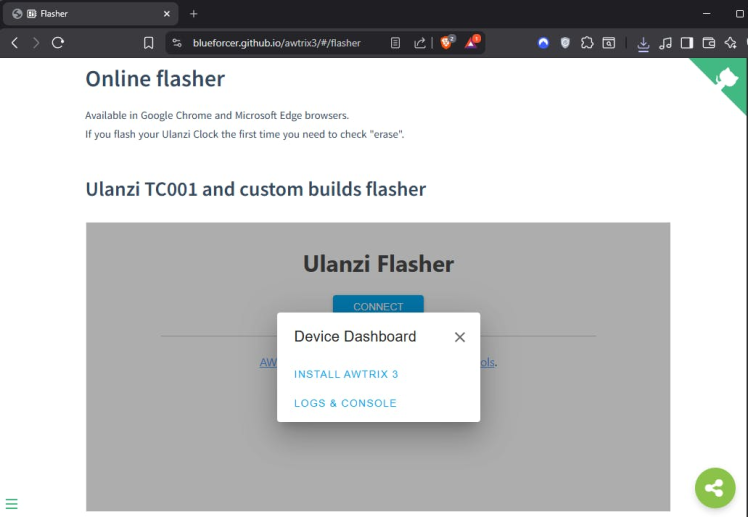Open the media playlist music-note icon
Image resolution: width=748 pixels, height=517 pixels.
click(x=665, y=43)
